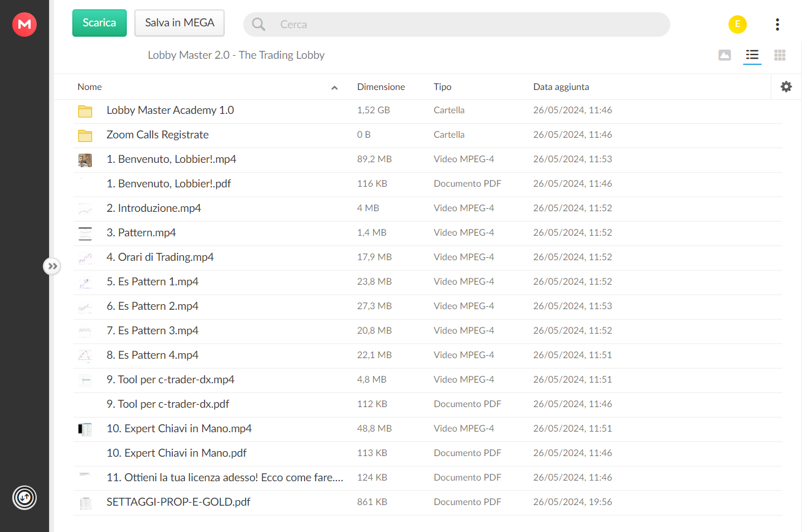Click the MEGA logo icon
This screenshot has height=532, width=802.
point(25,24)
